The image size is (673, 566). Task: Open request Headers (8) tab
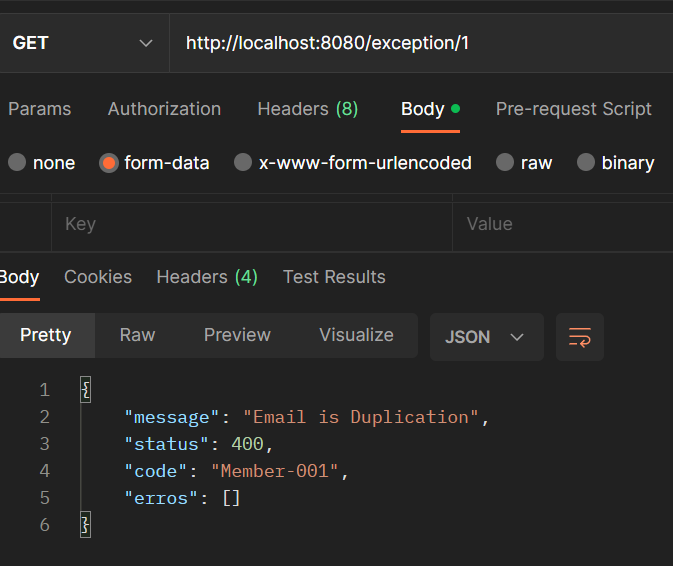pyautogui.click(x=308, y=109)
